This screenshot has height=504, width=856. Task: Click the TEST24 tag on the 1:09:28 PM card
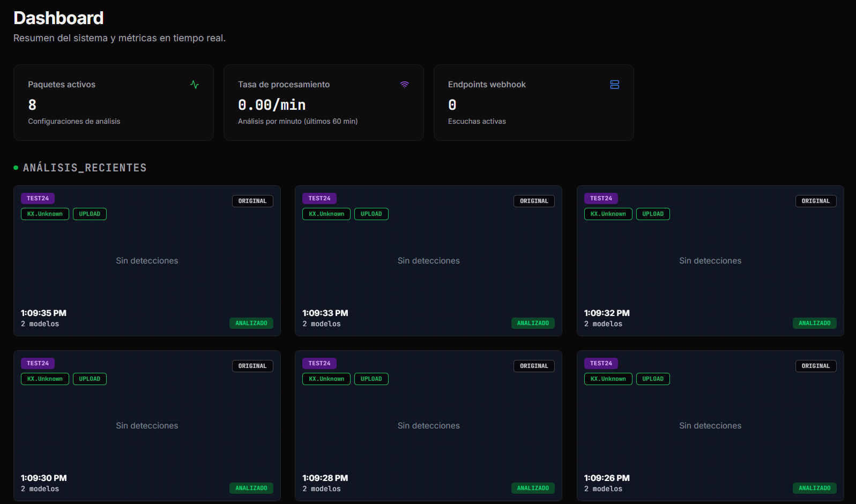(x=319, y=363)
